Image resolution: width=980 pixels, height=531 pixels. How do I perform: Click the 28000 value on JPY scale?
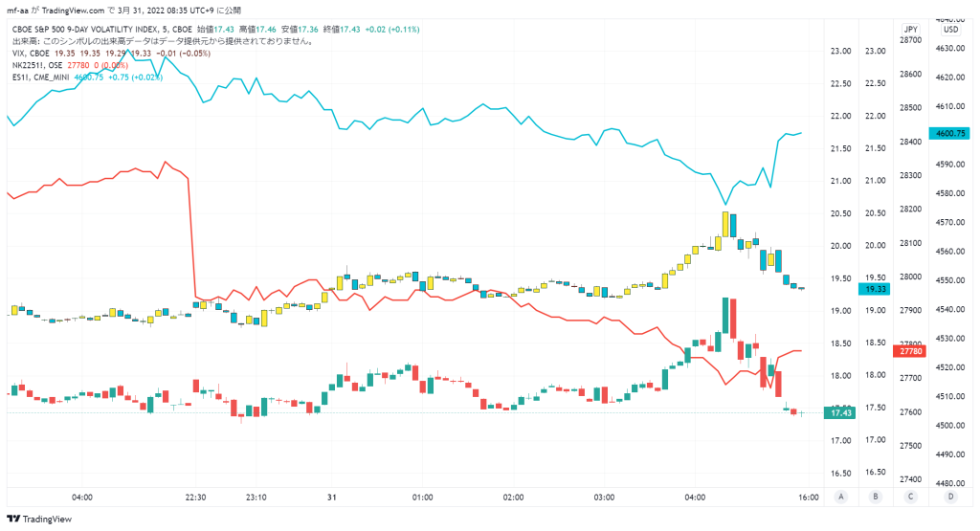click(911, 277)
